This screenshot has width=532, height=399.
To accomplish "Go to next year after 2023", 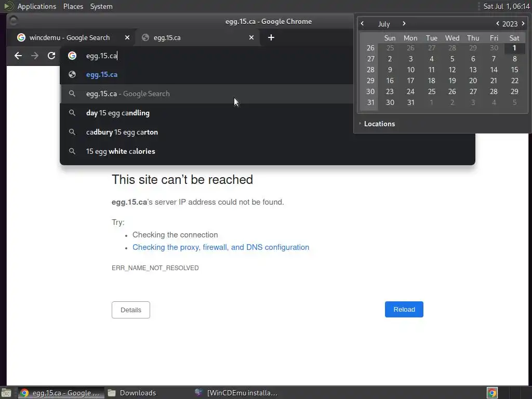I will tap(523, 23).
